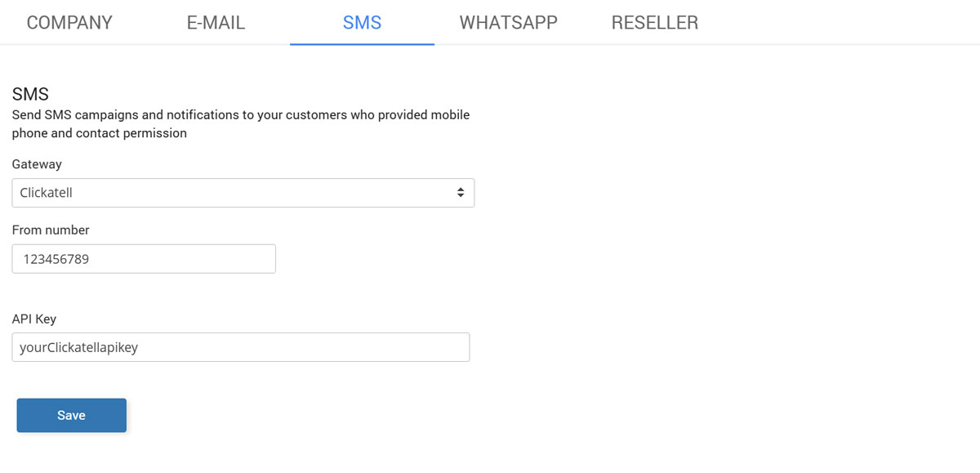Screen dimensions: 980x473
Task: Click the 123456789 value in From number
Action: click(x=56, y=259)
